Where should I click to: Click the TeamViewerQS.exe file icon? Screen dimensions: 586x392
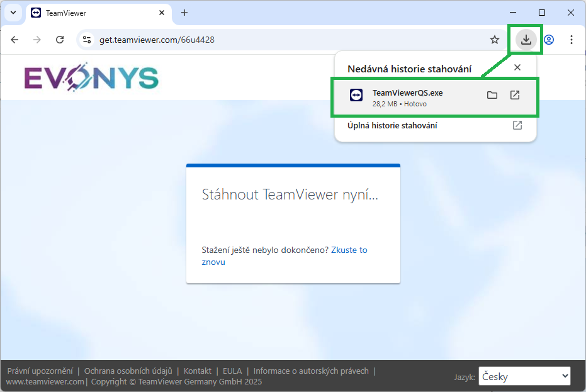coord(356,95)
